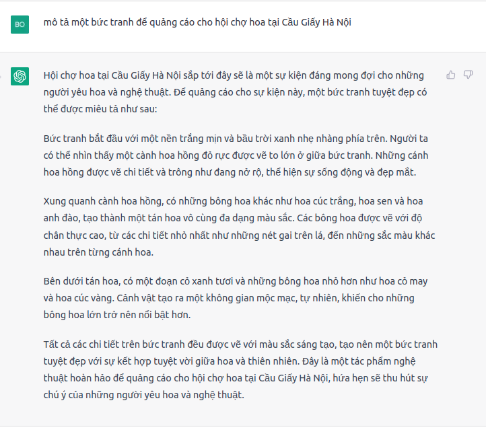Click the ChatGPT logo avatar

click(20, 75)
